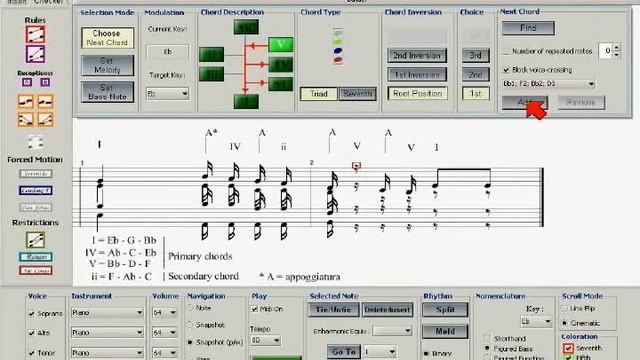Image resolution: width=640 pixels, height=360 pixels.
Task: Select the Seventh chord type
Action: click(358, 94)
